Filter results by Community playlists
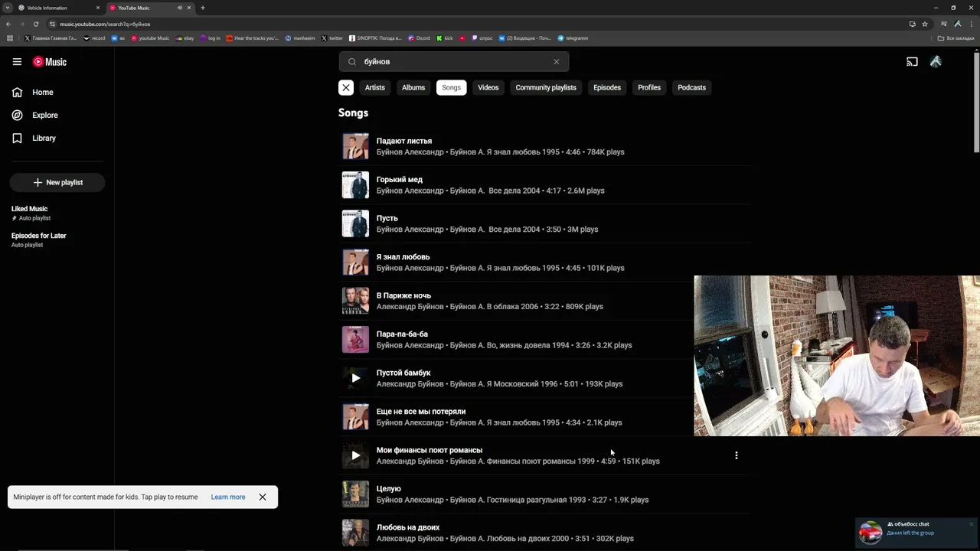The image size is (980, 551). pyautogui.click(x=546, y=87)
